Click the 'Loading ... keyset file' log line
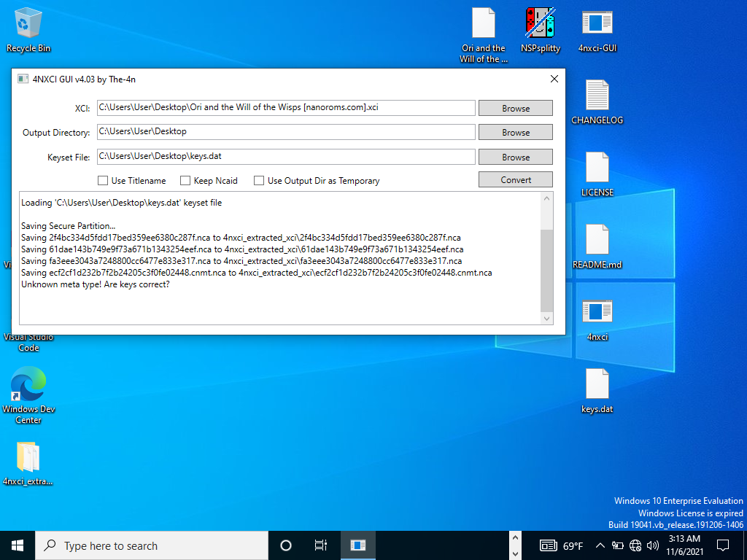 [122, 203]
